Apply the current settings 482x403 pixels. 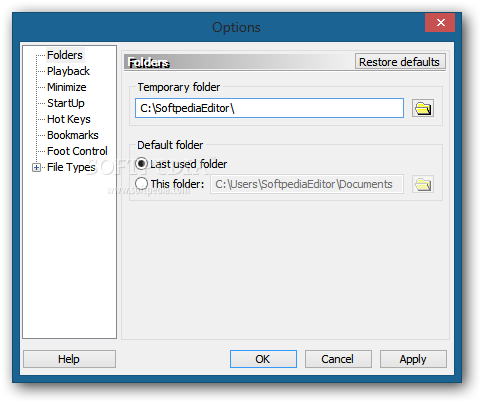click(x=413, y=359)
